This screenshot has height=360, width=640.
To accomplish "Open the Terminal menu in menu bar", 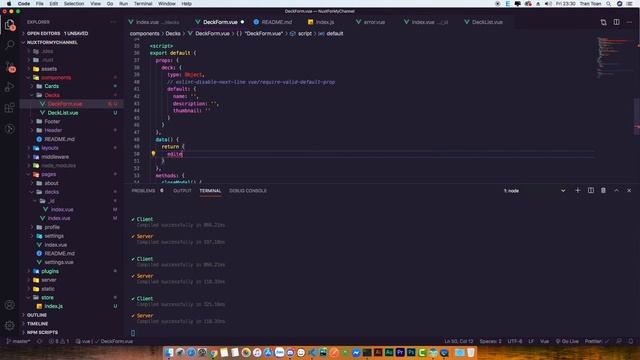I will tap(143, 4).
